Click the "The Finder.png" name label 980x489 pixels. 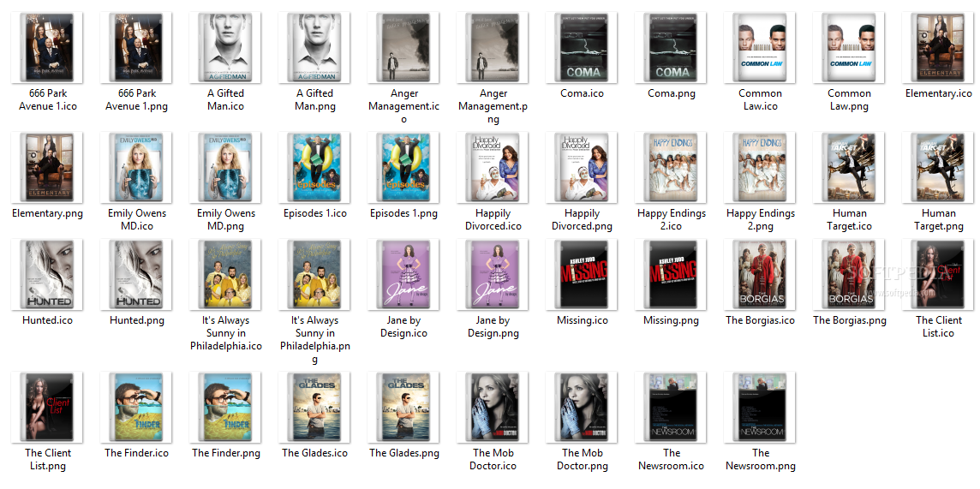coord(226,453)
